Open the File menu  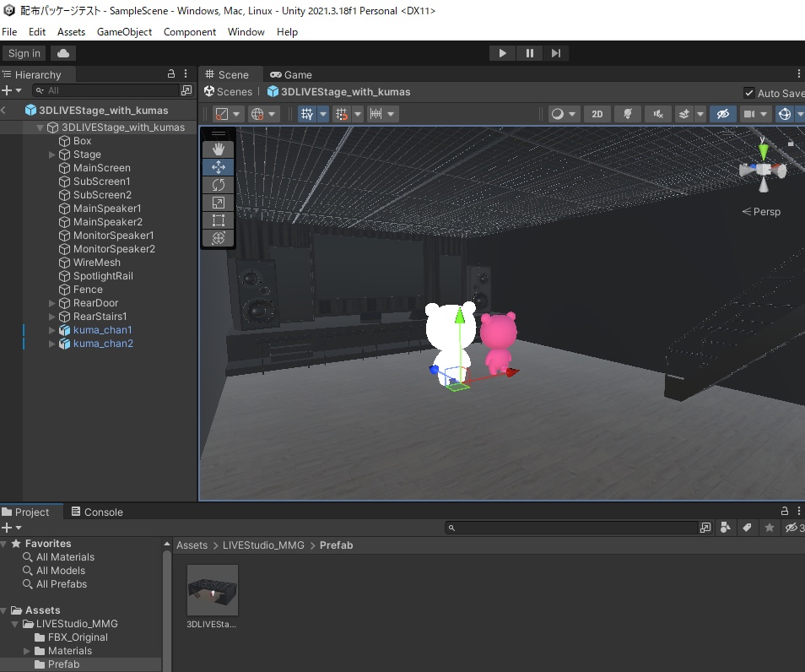pyautogui.click(x=9, y=32)
